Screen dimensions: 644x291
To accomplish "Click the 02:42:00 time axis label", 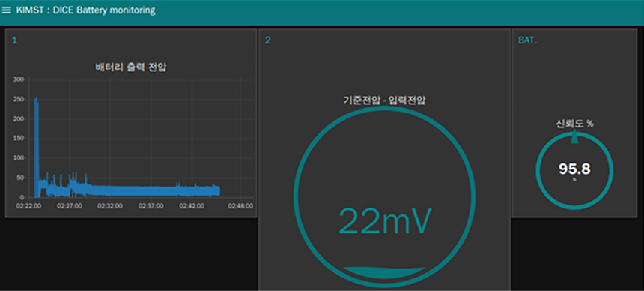I will click(x=192, y=205).
